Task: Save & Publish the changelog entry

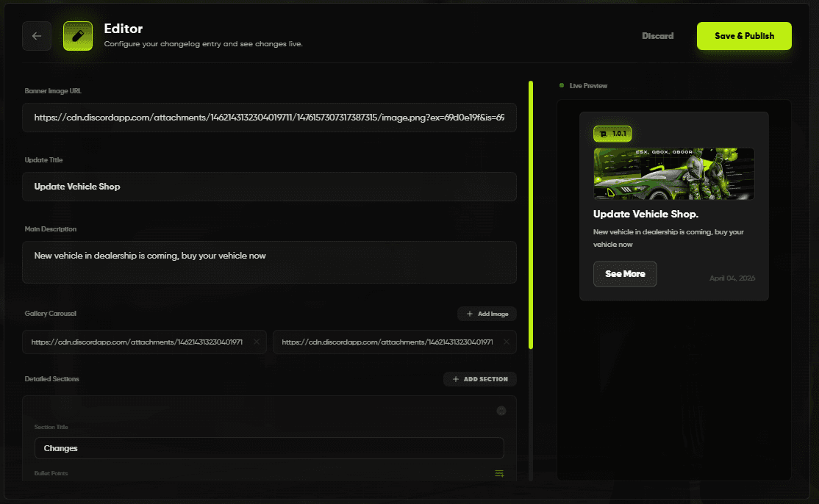Action: [744, 35]
